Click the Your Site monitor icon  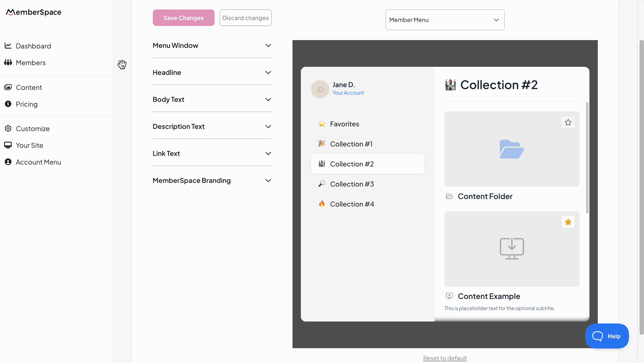pyautogui.click(x=8, y=145)
